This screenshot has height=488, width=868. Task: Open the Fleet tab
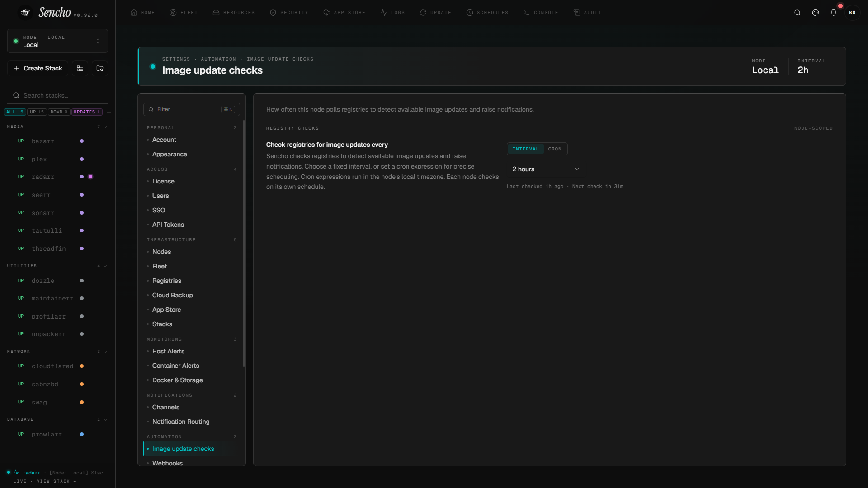(x=184, y=13)
